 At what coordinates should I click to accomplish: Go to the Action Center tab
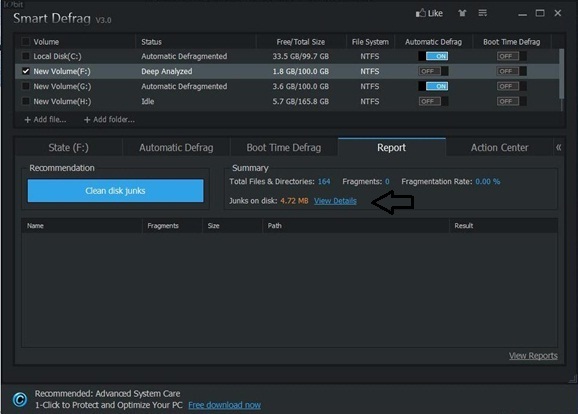point(499,147)
